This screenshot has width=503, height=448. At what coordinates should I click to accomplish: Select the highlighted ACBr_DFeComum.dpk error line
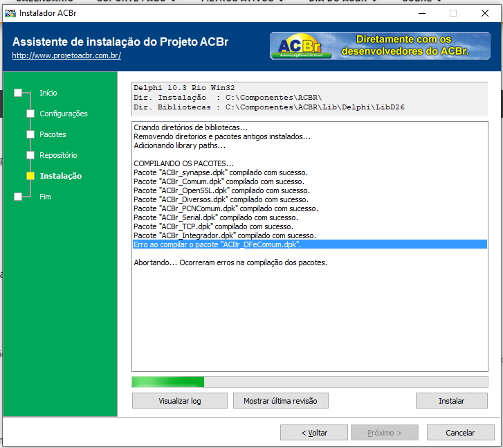[x=310, y=244]
